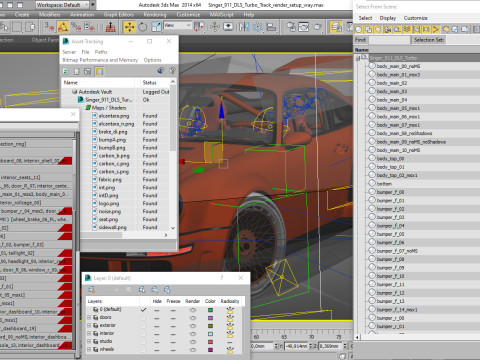Screen dimensions: 480x360
Task: Check current-layer box for doors layer
Action: tap(143, 318)
